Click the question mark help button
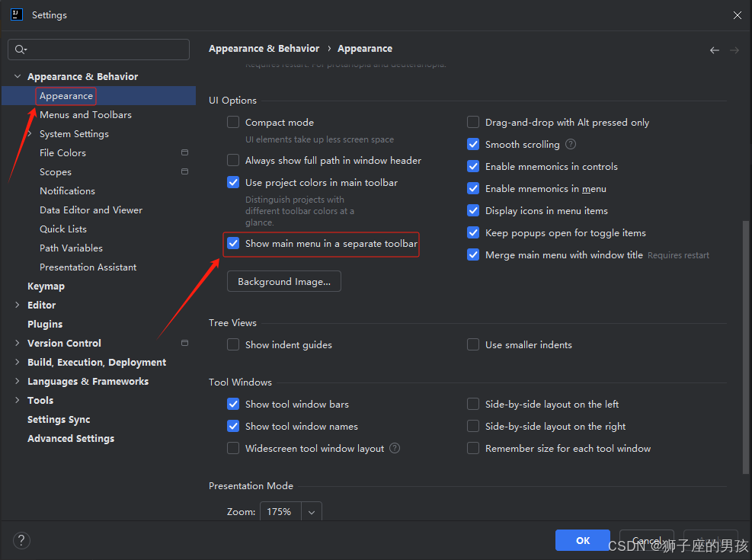 21,541
